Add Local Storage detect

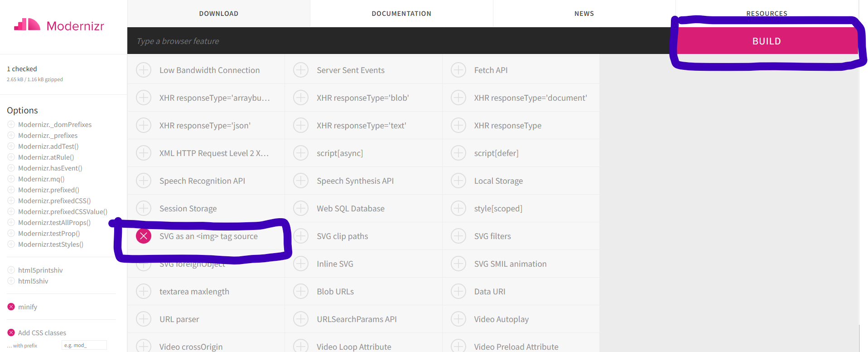click(x=458, y=181)
